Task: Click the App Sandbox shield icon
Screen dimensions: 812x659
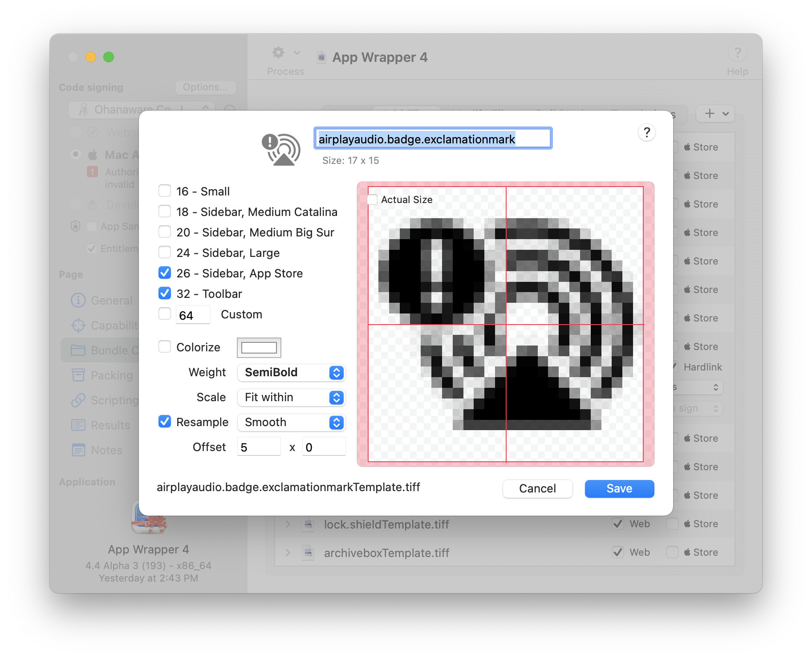Action: (76, 226)
